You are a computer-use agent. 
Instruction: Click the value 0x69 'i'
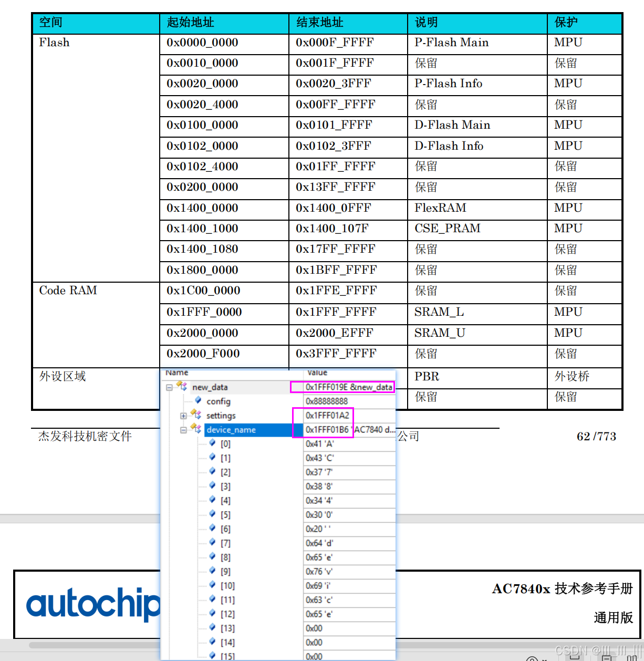point(318,586)
